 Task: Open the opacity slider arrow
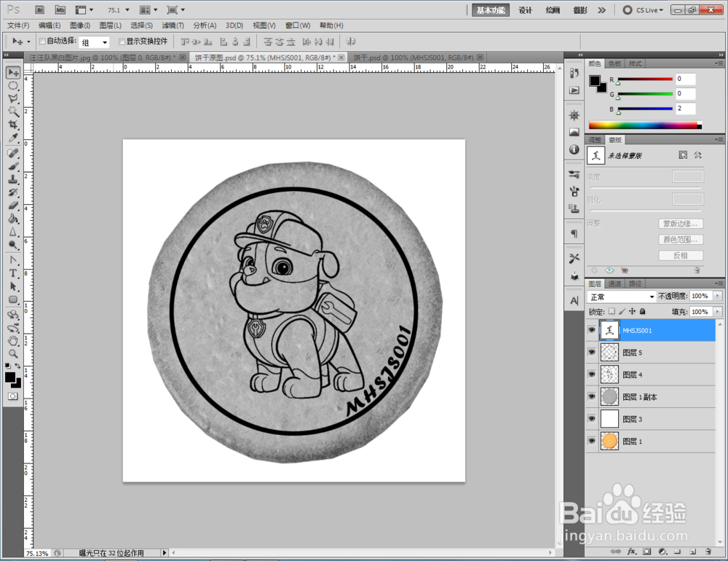point(718,296)
